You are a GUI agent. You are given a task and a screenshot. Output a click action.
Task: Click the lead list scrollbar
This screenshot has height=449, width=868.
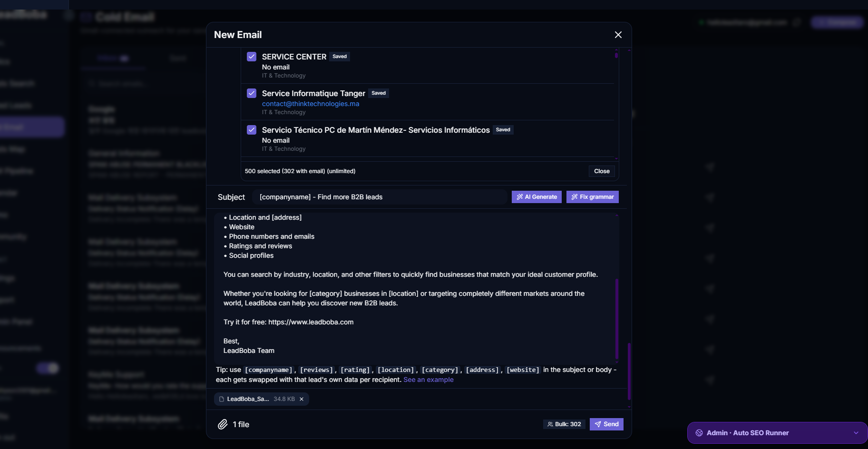[x=616, y=55]
